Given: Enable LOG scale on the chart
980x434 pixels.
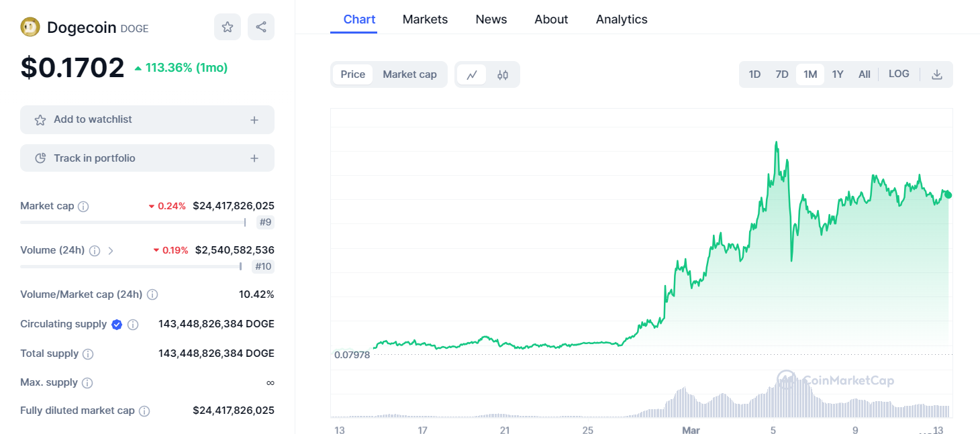Looking at the screenshot, I should (x=899, y=74).
